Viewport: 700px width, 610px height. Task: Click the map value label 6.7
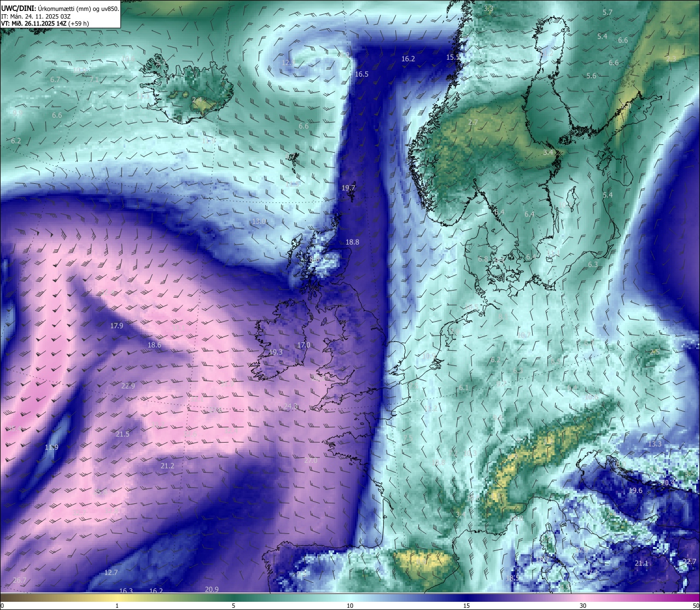pos(55,80)
